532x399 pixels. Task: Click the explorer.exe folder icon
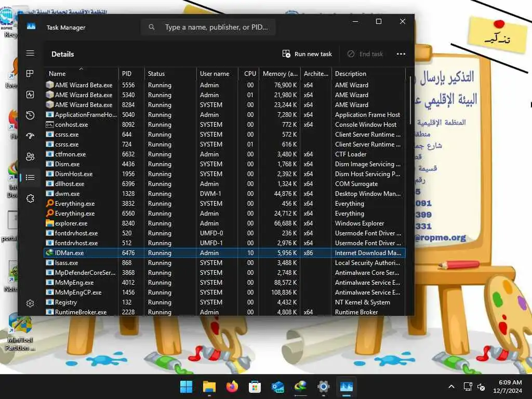click(50, 223)
